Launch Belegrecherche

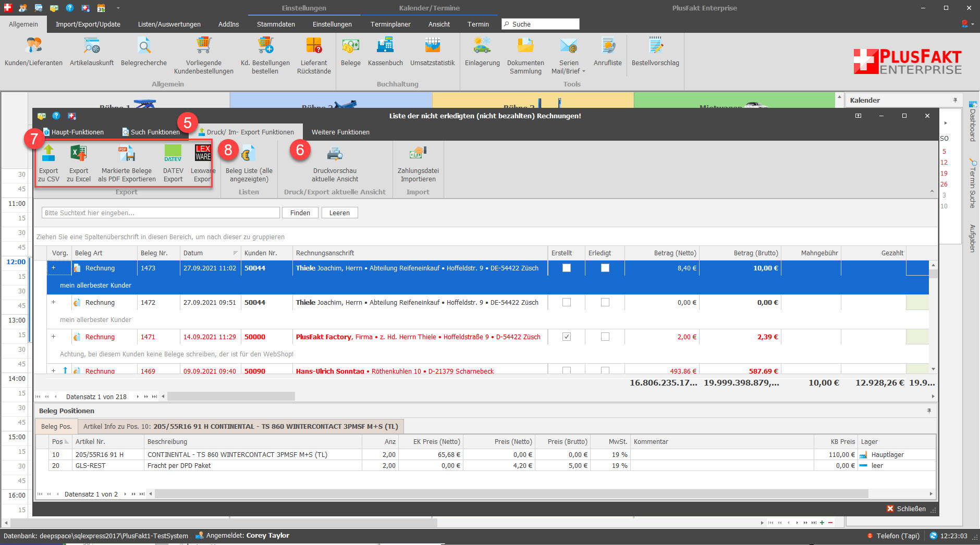(144, 52)
